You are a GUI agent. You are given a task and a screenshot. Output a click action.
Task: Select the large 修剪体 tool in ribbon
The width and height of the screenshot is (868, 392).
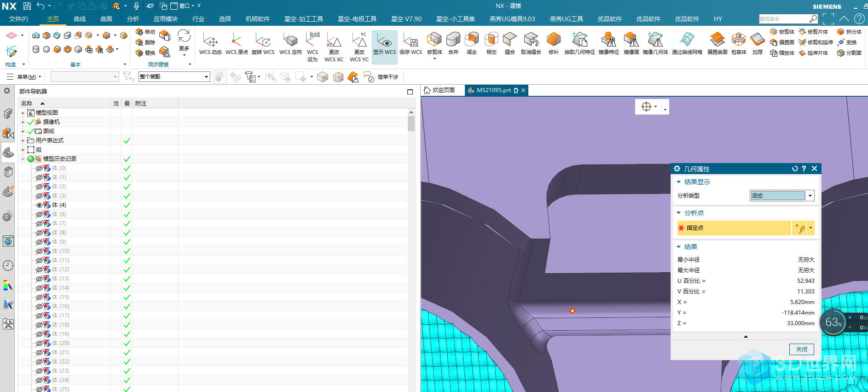[x=434, y=44]
